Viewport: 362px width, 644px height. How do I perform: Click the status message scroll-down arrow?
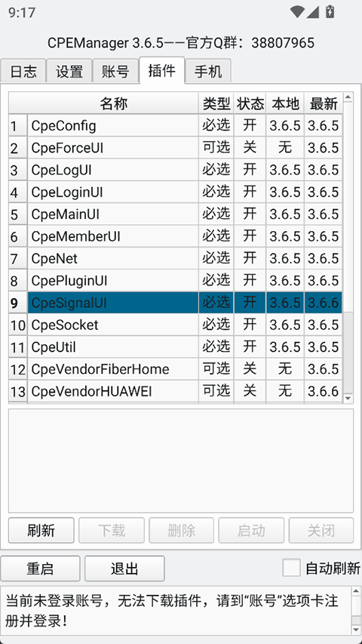[356, 630]
